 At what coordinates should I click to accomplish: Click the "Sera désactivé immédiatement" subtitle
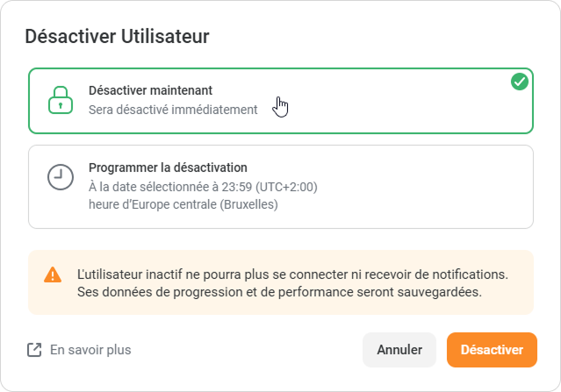[173, 110]
